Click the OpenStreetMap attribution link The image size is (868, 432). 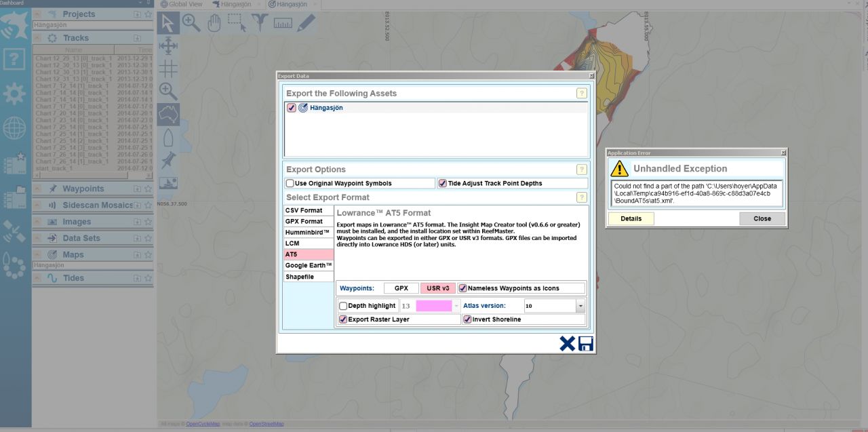[x=266, y=424]
